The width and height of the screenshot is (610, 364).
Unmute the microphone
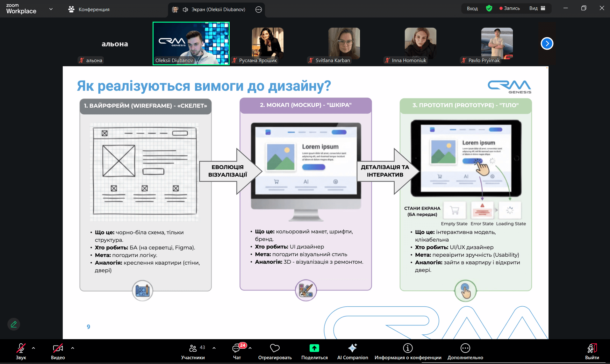pyautogui.click(x=21, y=351)
